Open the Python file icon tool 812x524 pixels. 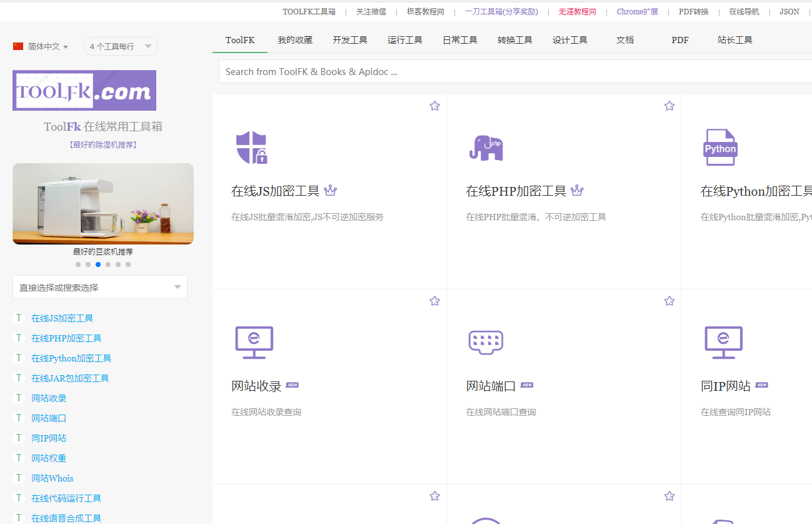coord(720,148)
